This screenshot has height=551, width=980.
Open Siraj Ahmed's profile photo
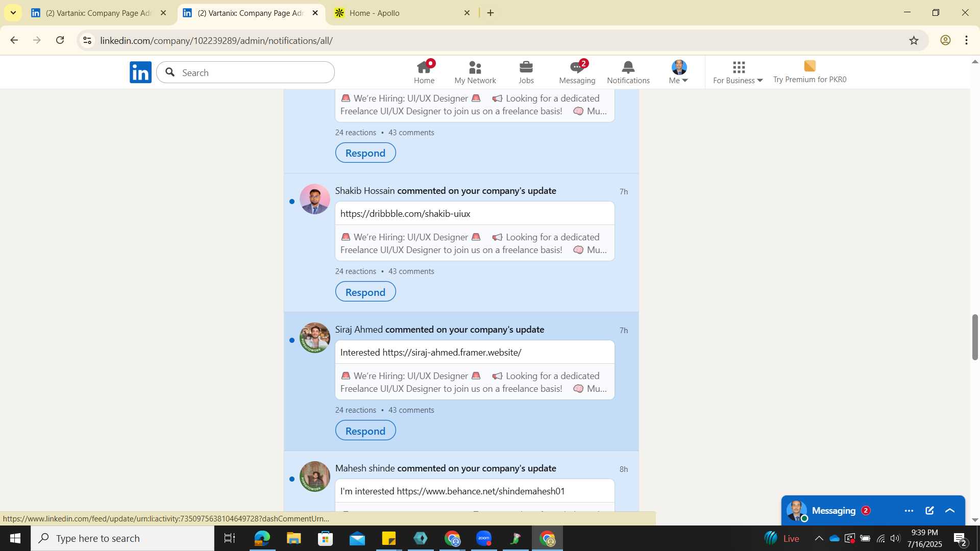314,338
